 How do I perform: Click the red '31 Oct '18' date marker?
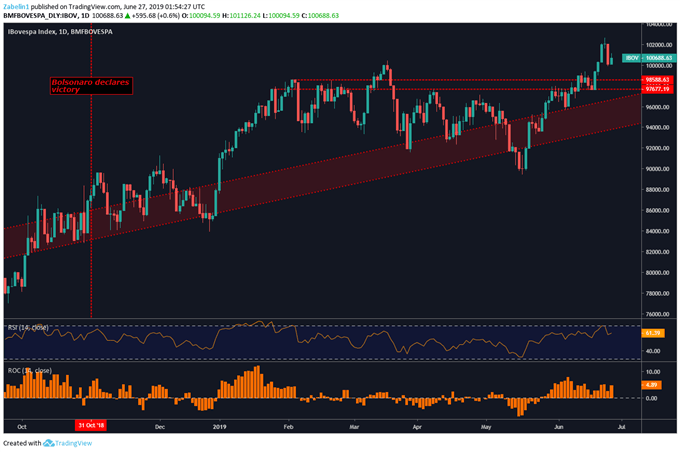(x=91, y=425)
